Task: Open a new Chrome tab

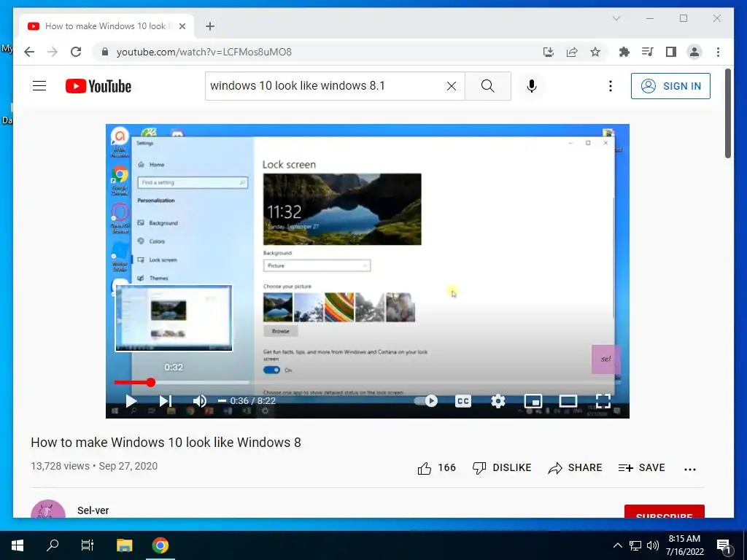Action: 209,26
